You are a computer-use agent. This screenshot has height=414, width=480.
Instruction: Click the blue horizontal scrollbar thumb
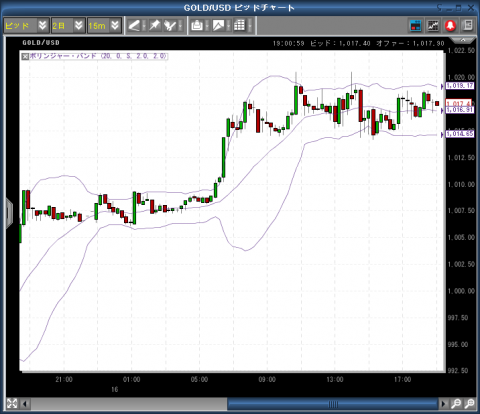tap(333, 404)
